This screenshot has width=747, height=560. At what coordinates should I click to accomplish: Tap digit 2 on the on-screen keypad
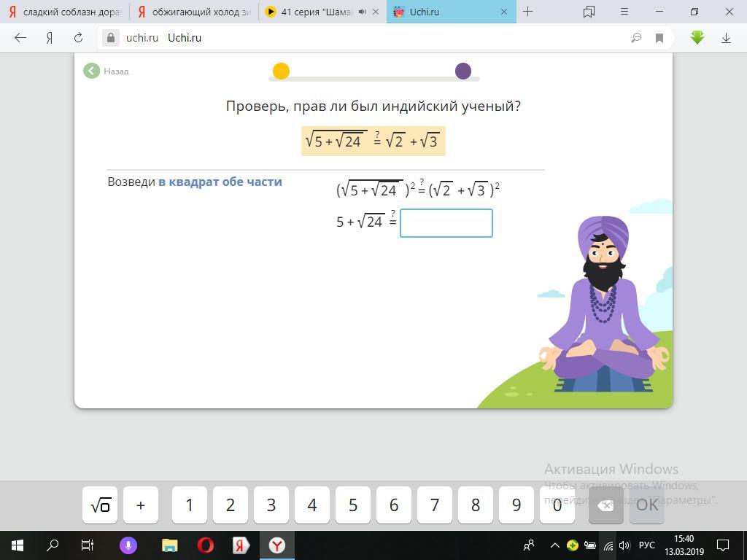(x=230, y=505)
